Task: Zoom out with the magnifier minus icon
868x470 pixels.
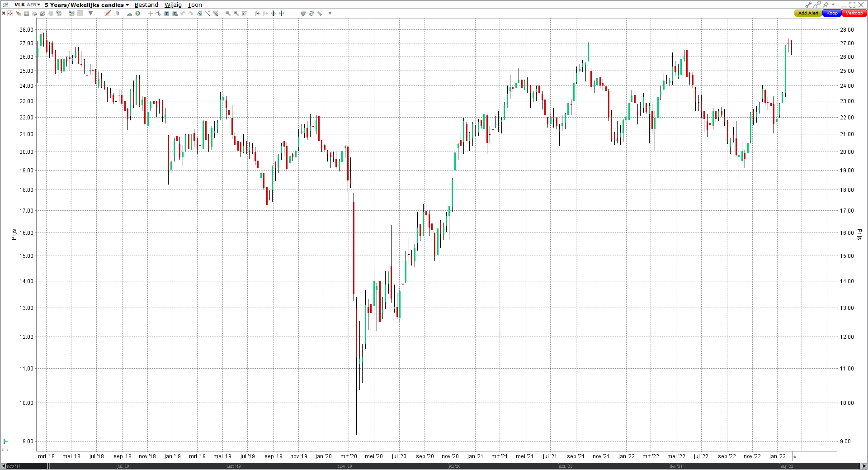Action: point(236,13)
